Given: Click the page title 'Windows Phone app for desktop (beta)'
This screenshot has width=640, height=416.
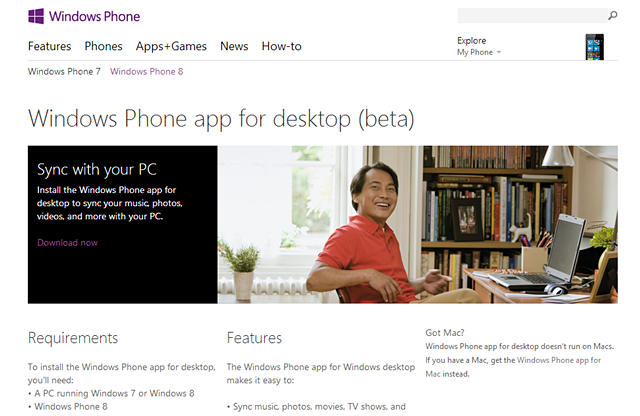Looking at the screenshot, I should (x=221, y=119).
